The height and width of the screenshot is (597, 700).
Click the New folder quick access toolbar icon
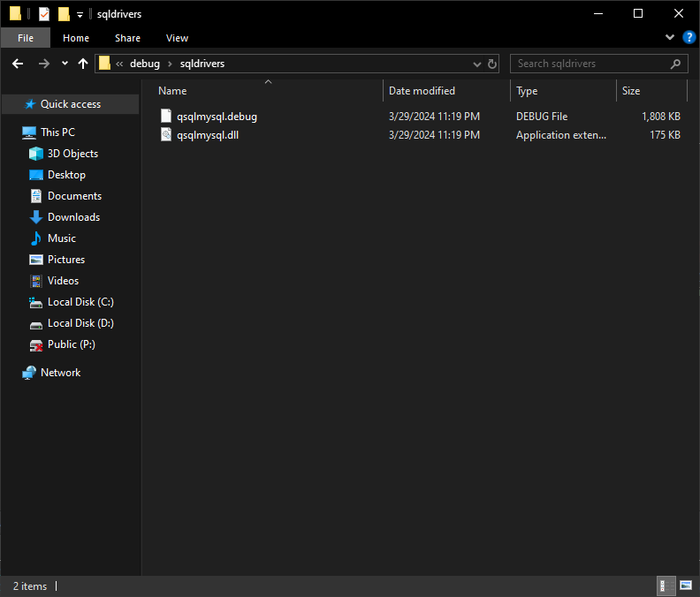(x=64, y=14)
